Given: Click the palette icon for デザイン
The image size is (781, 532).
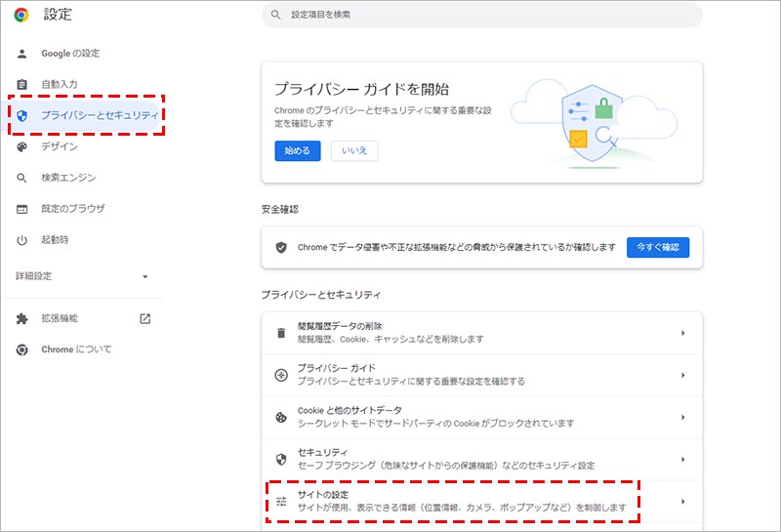Looking at the screenshot, I should coord(22,146).
